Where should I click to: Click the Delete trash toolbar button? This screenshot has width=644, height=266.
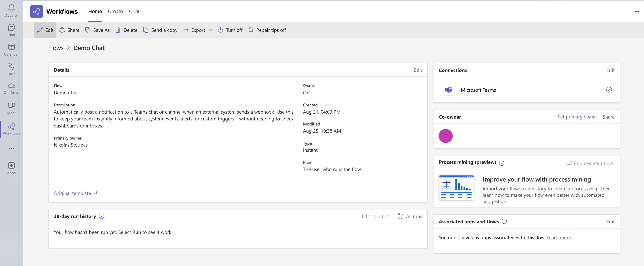point(127,30)
